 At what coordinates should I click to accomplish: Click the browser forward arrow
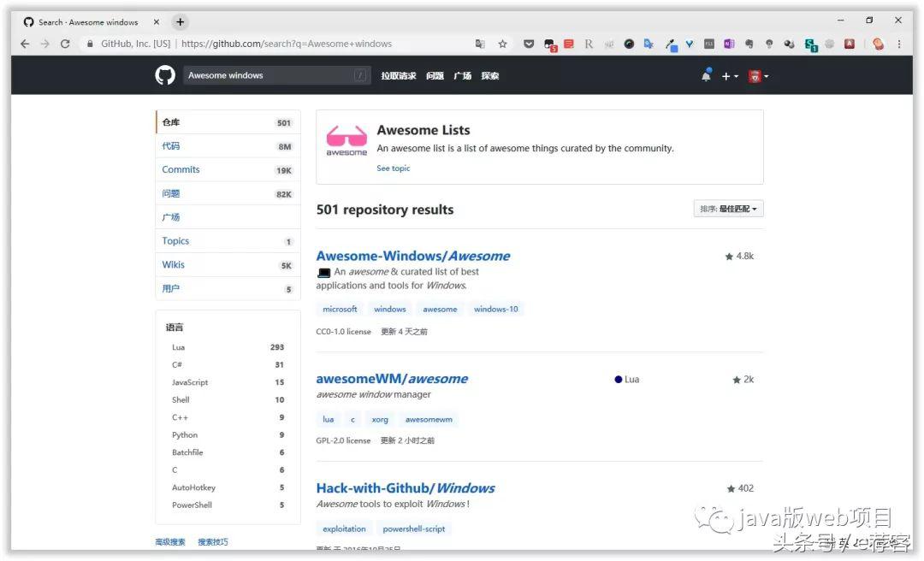[x=44, y=44]
